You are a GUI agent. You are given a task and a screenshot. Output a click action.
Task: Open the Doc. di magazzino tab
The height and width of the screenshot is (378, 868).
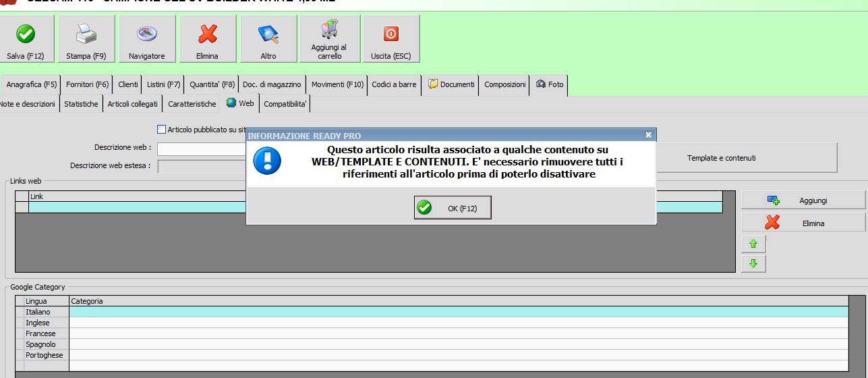272,84
